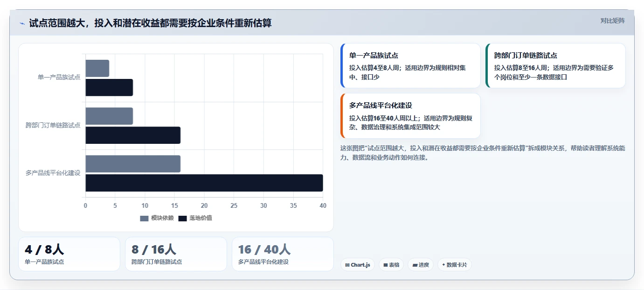Click the 进度 tag icon
The height and width of the screenshot is (290, 644).
click(x=415, y=265)
